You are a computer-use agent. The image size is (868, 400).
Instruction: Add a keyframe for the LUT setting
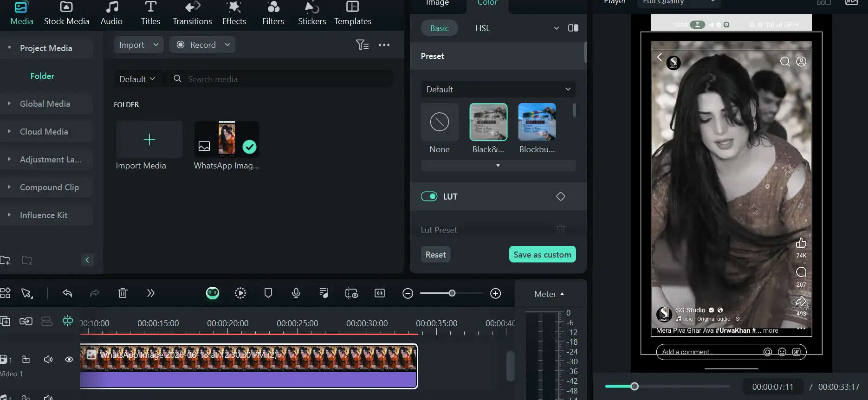[561, 196]
